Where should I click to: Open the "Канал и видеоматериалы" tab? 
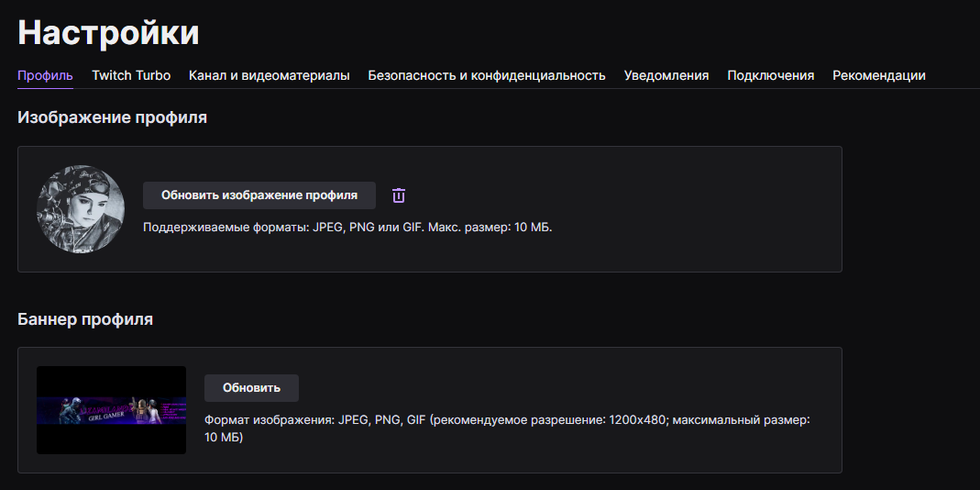270,75
